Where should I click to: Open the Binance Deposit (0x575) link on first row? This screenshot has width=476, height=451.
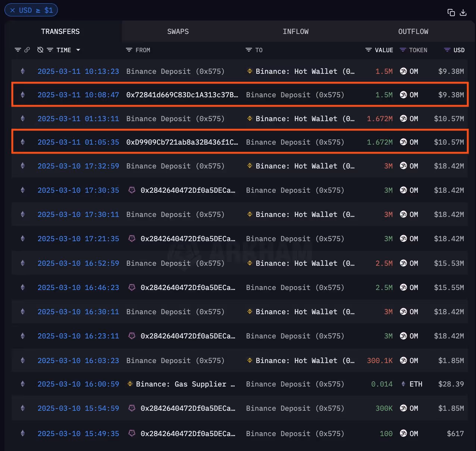[x=175, y=71]
